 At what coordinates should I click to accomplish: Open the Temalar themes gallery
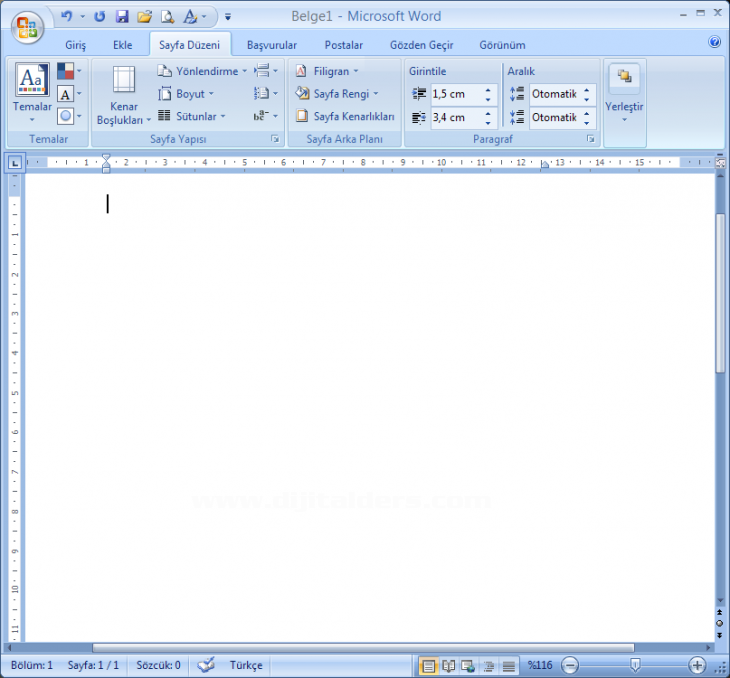pyautogui.click(x=32, y=93)
